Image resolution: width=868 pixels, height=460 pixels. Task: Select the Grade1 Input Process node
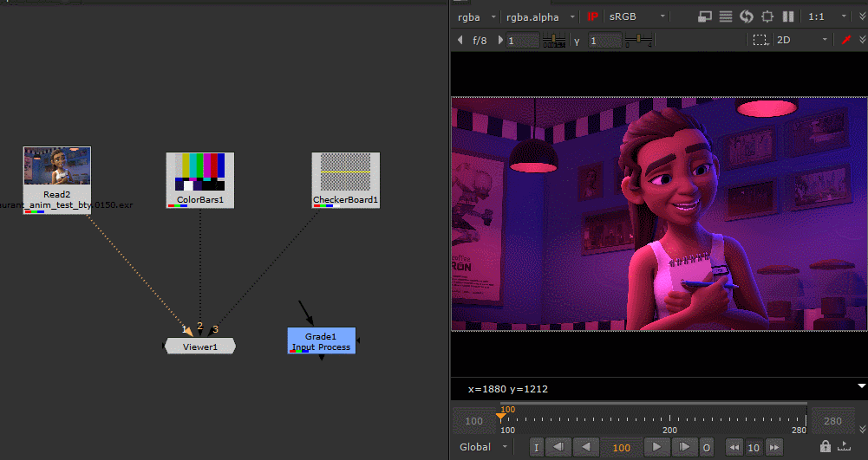(321, 341)
